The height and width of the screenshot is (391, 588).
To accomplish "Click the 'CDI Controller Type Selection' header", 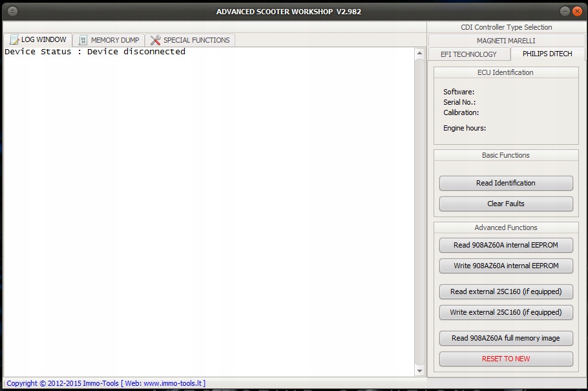I will (x=506, y=27).
